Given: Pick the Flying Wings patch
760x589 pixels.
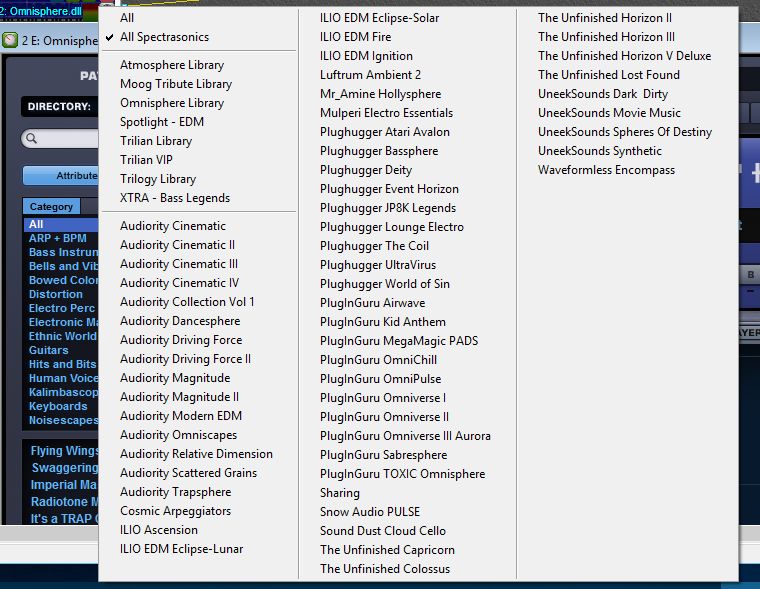Looking at the screenshot, I should tap(64, 451).
